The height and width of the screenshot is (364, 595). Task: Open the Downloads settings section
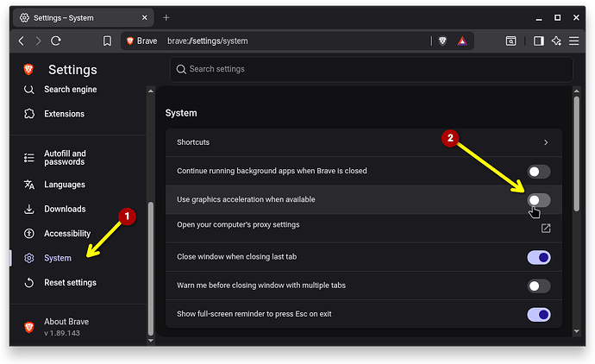pos(65,209)
